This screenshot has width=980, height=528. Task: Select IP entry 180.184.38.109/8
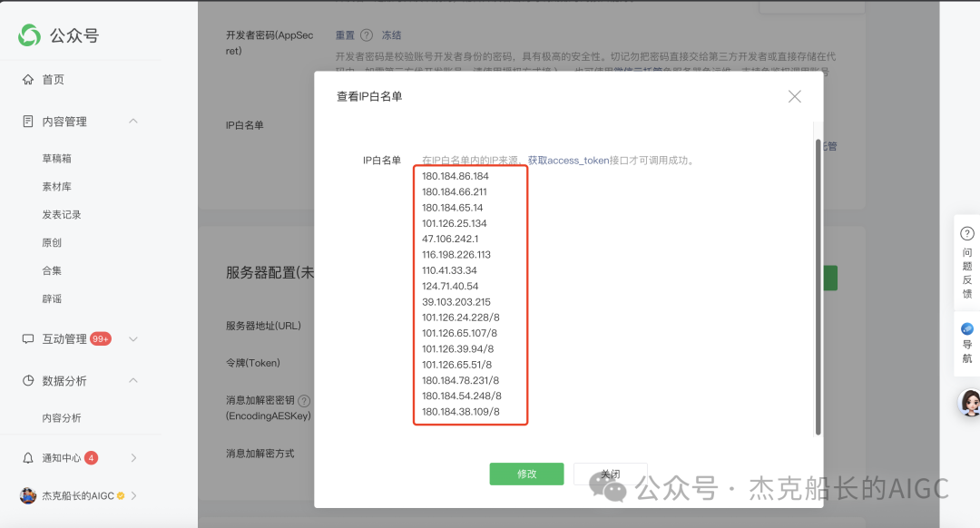(461, 412)
